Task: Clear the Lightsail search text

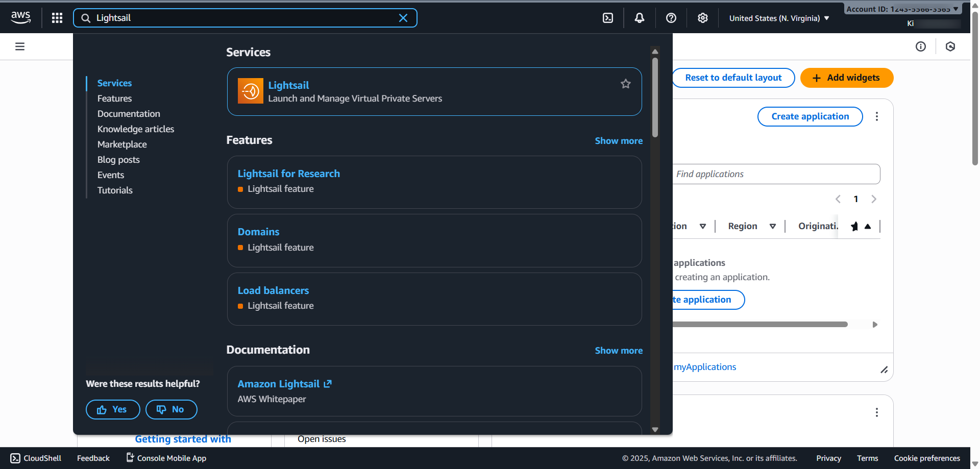Action: (403, 18)
